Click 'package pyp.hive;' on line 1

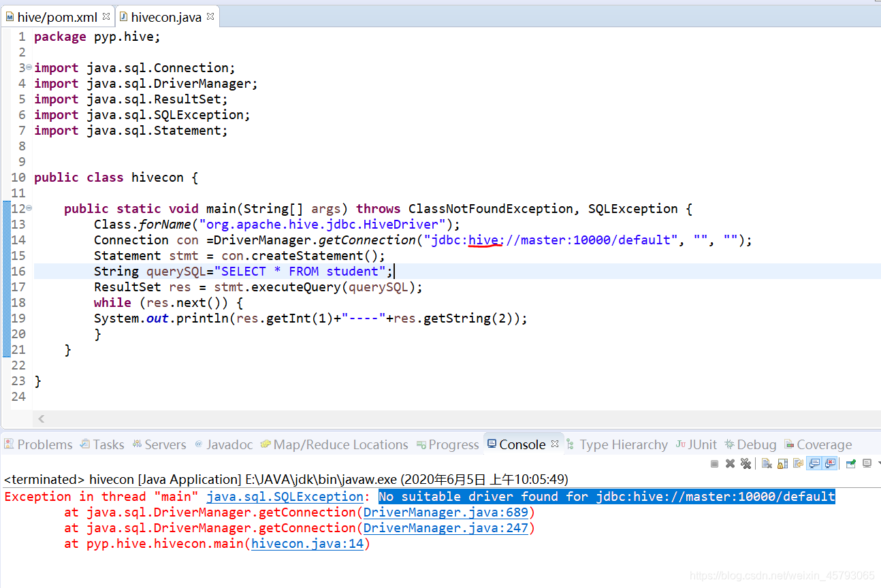(x=97, y=37)
